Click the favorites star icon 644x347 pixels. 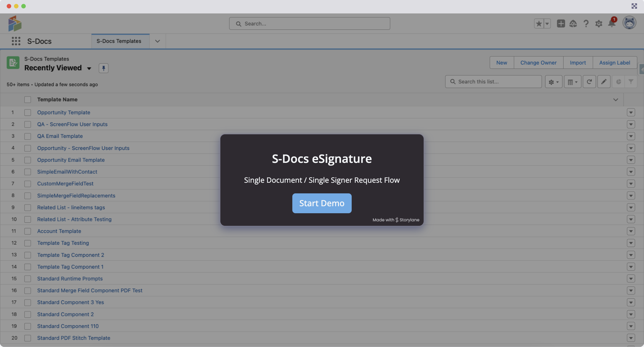[x=539, y=24]
